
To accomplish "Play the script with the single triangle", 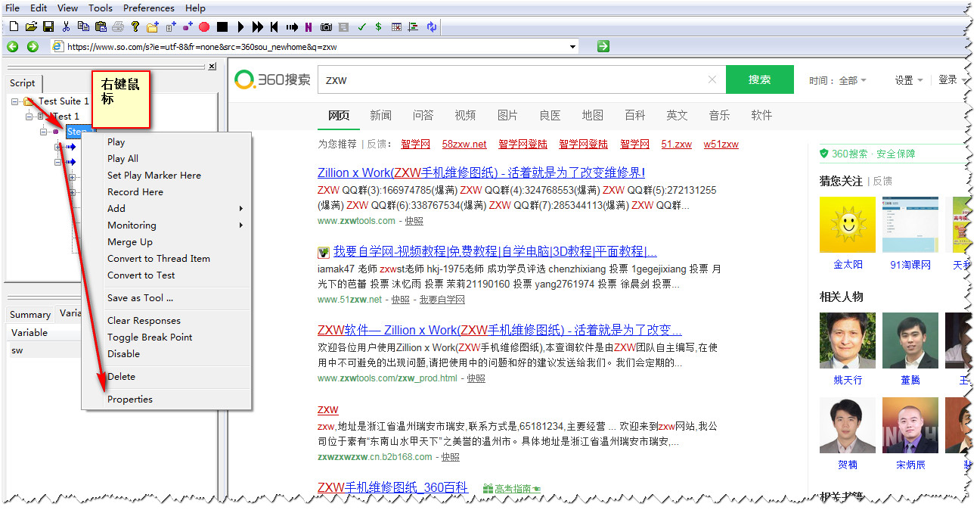I will pyautogui.click(x=240, y=26).
